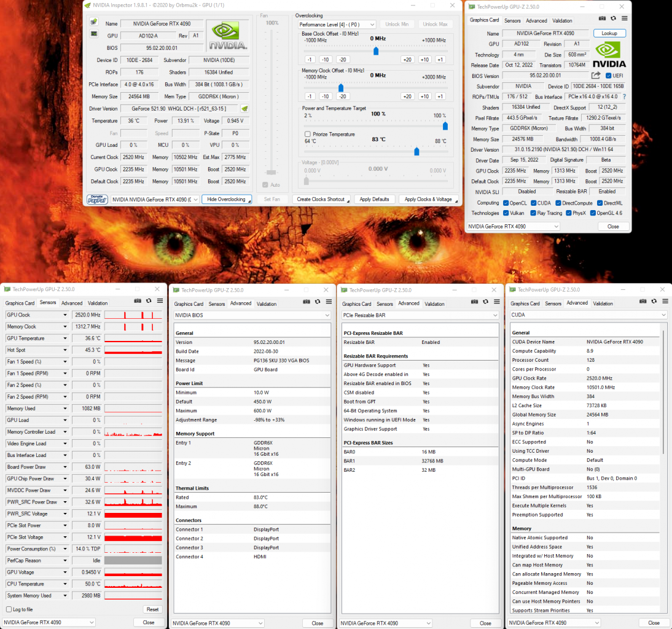Open the CUDA category dropdown
Viewport: 672px width, 629px height.
click(x=588, y=314)
